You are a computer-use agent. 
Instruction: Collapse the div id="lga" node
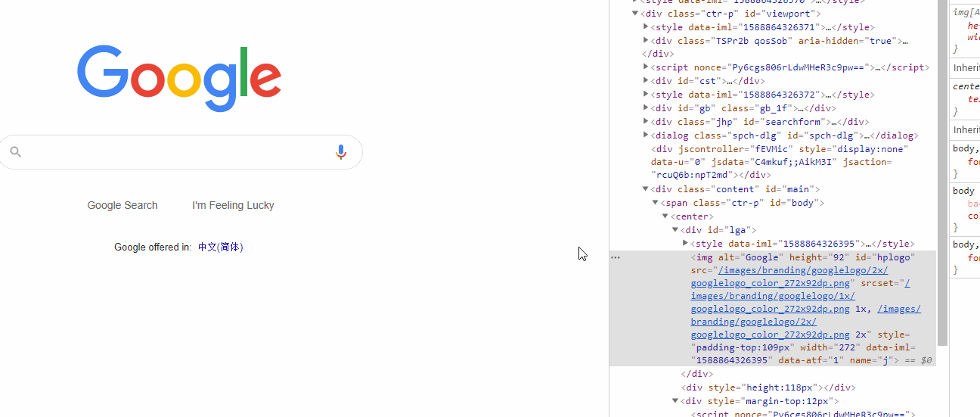[675, 229]
